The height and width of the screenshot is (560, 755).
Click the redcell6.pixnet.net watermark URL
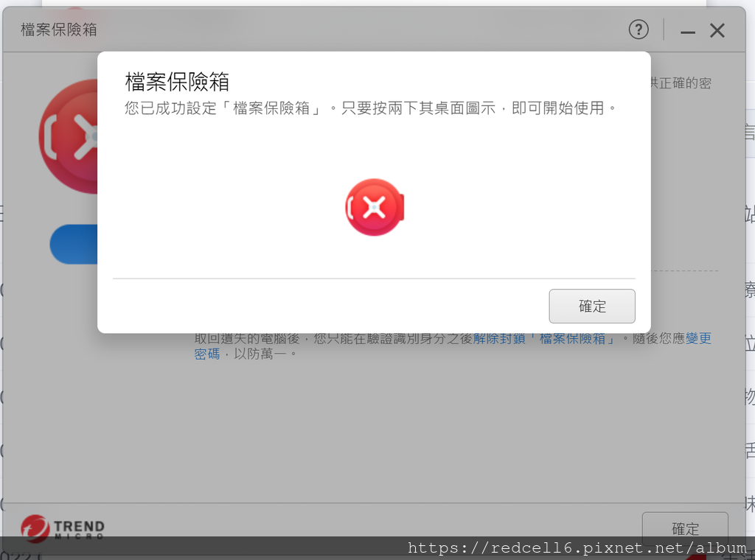pyautogui.click(x=577, y=547)
